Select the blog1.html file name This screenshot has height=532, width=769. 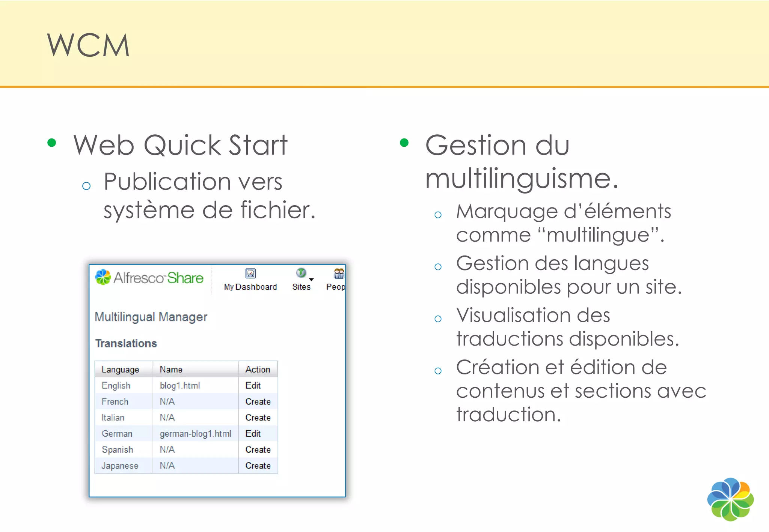(x=180, y=385)
